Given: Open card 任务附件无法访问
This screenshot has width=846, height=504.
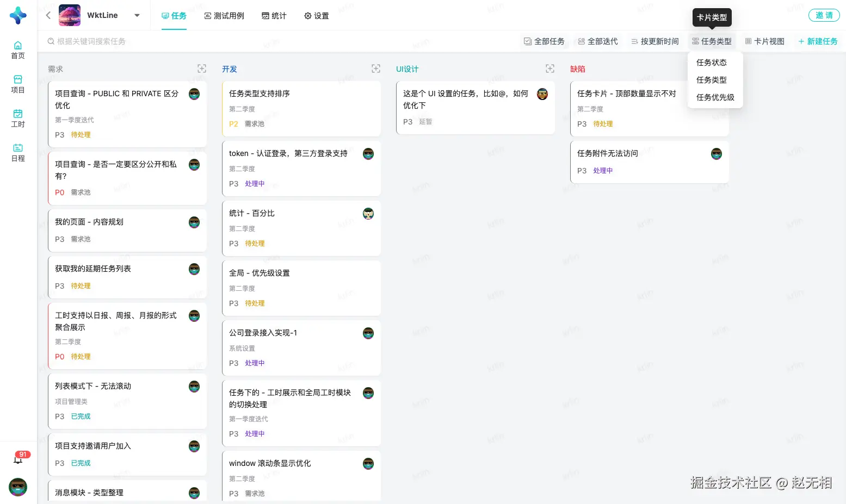Looking at the screenshot, I should click(650, 162).
